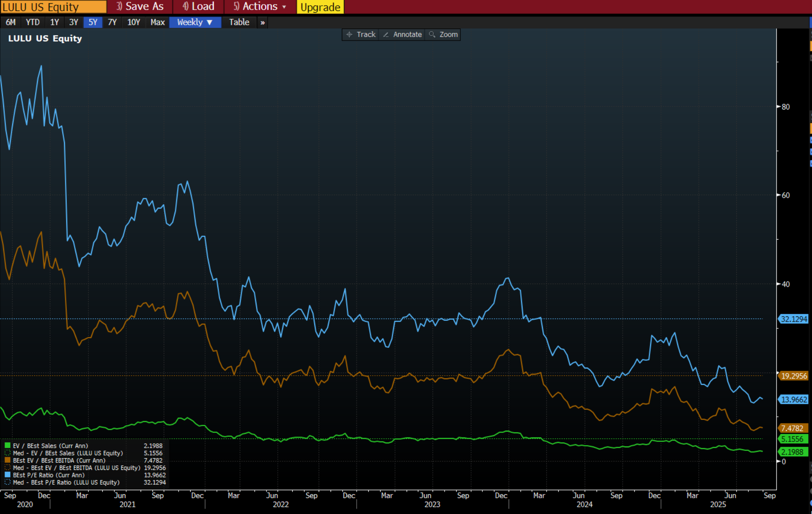The image size is (812, 514).
Task: Open the Weekly periodicity dropdown
Action: point(195,23)
